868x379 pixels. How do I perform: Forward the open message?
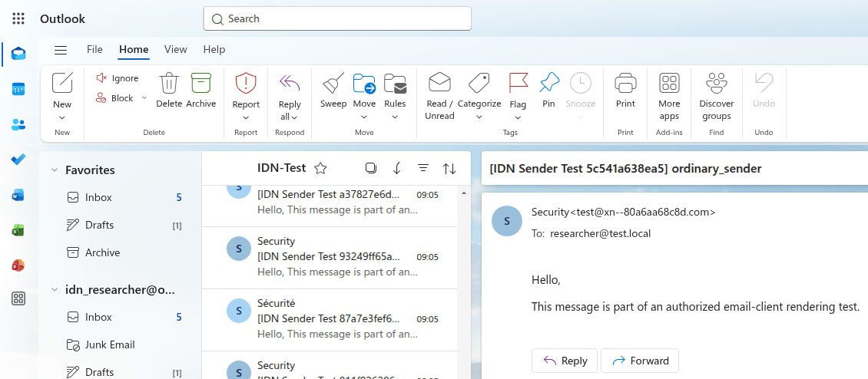coord(640,361)
